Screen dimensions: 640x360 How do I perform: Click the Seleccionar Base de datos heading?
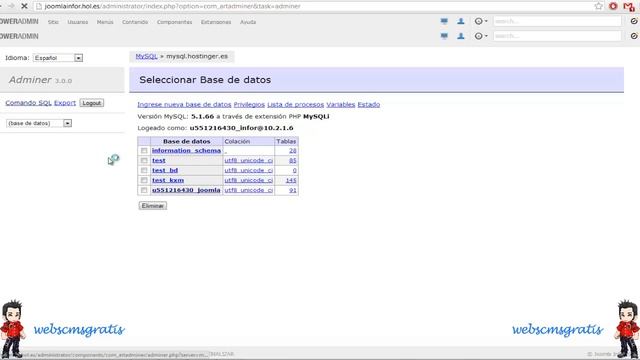click(x=205, y=80)
